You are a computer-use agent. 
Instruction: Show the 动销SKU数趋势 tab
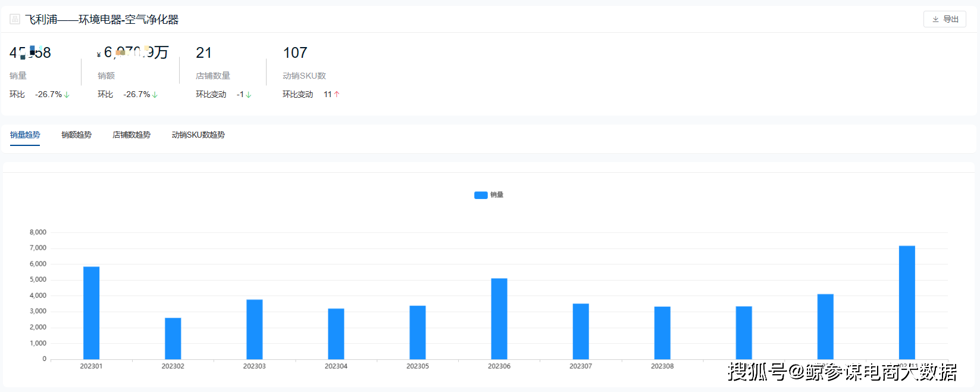point(198,135)
